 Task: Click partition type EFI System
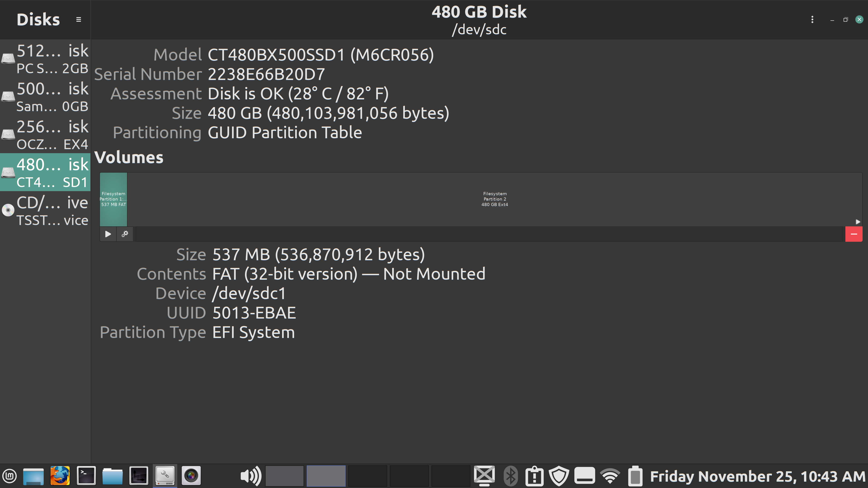click(253, 332)
